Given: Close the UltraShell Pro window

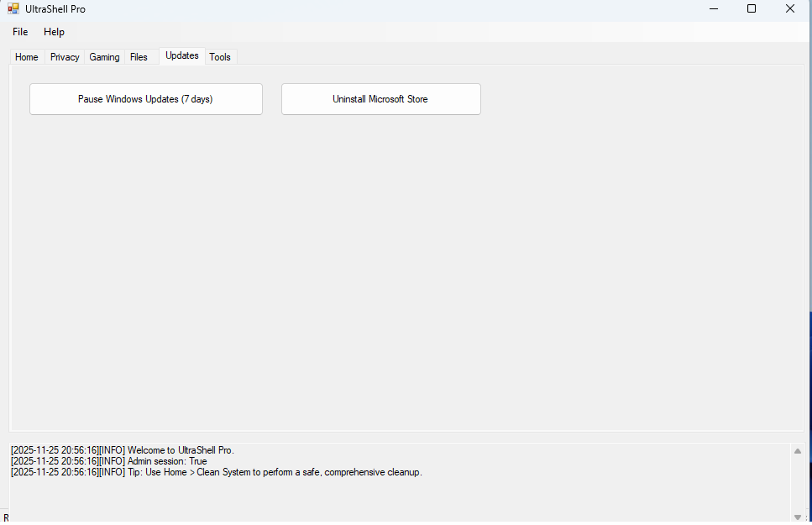Looking at the screenshot, I should [x=789, y=8].
